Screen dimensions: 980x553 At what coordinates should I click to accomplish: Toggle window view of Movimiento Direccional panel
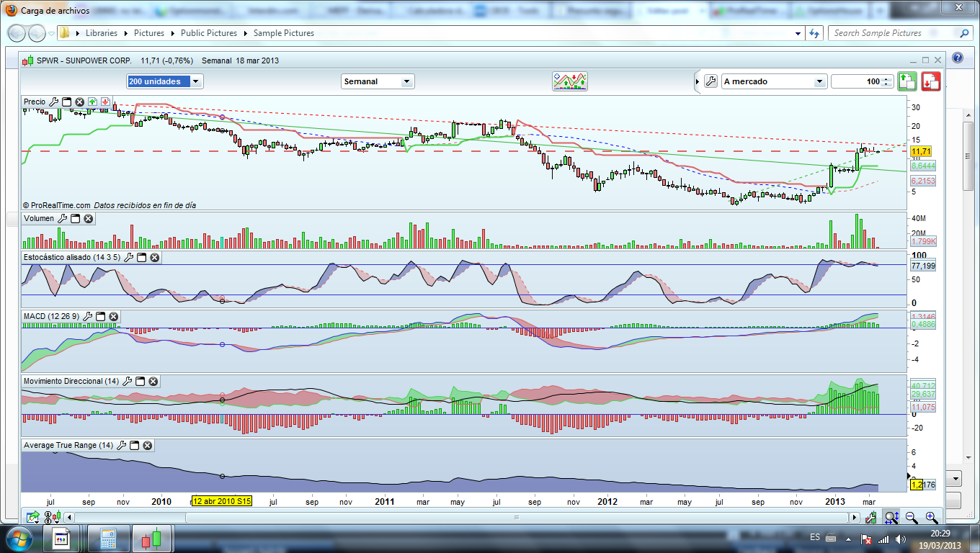pos(140,381)
